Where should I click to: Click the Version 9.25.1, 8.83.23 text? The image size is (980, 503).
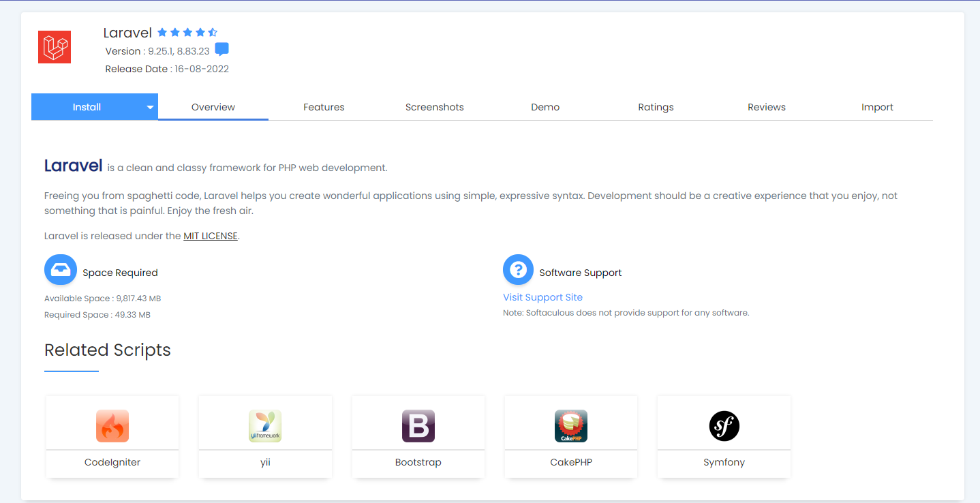(157, 51)
